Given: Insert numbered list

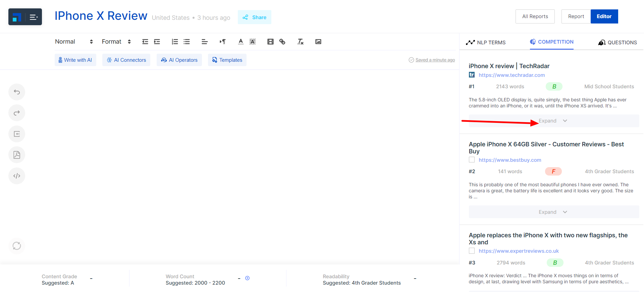Looking at the screenshot, I should [x=175, y=42].
